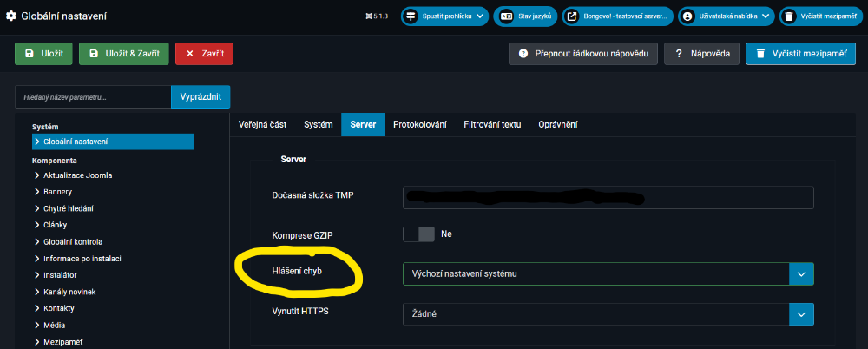This screenshot has height=349, width=868.
Task: Switch to the Protokolování tab
Action: pos(419,125)
